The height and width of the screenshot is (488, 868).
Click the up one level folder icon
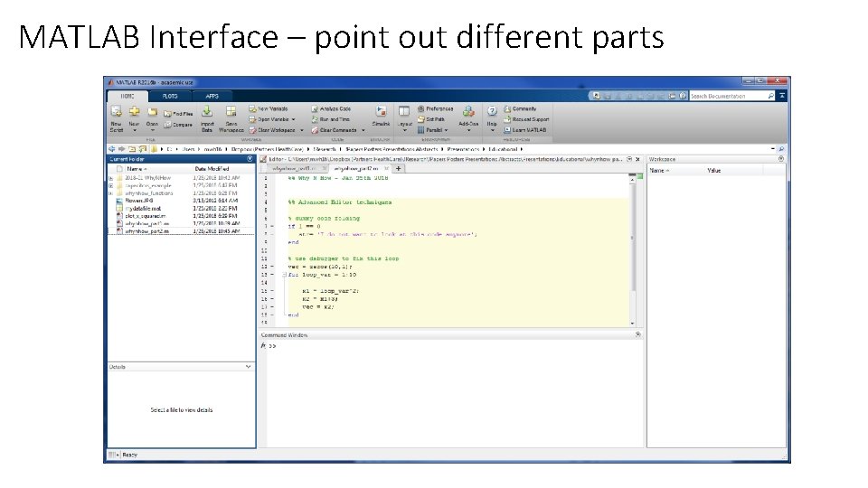(x=132, y=149)
